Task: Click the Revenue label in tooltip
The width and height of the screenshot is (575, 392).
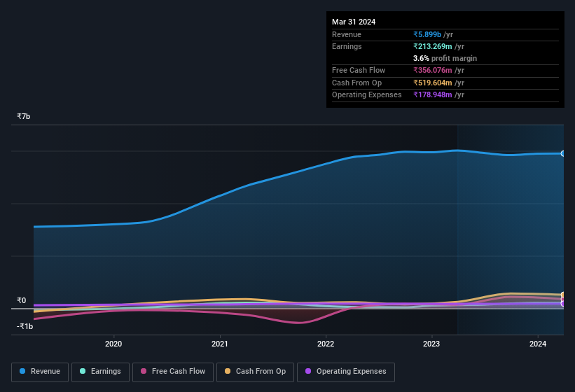Action: [347, 34]
